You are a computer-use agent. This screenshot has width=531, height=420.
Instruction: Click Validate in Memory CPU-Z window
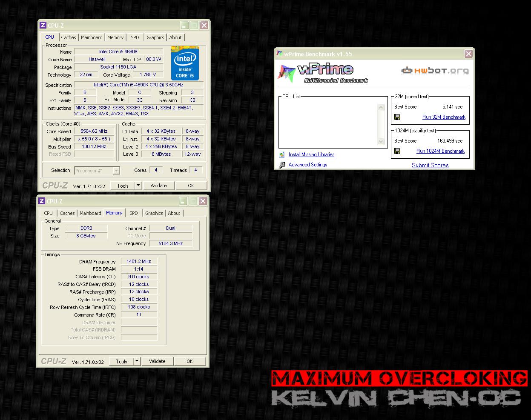click(x=157, y=361)
